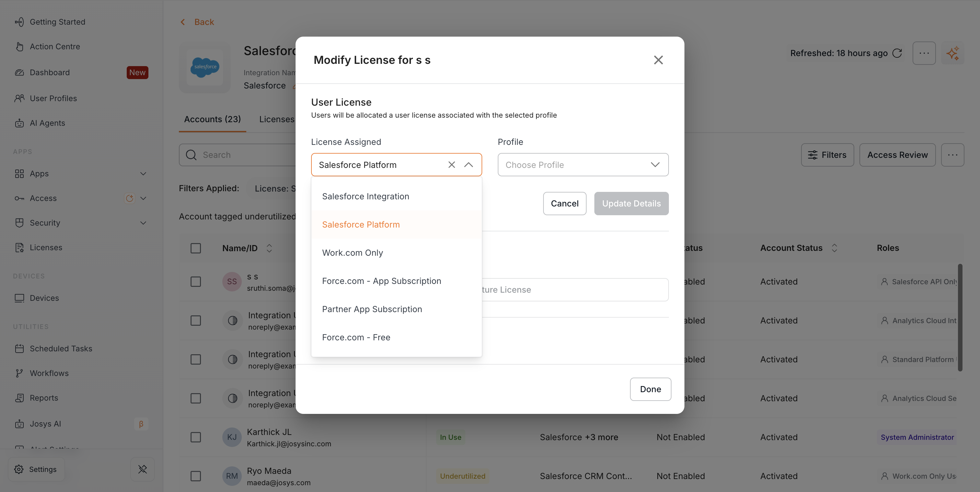Choose Force.com - App Subscription option
Viewport: 980px width, 492px height.
click(396, 281)
